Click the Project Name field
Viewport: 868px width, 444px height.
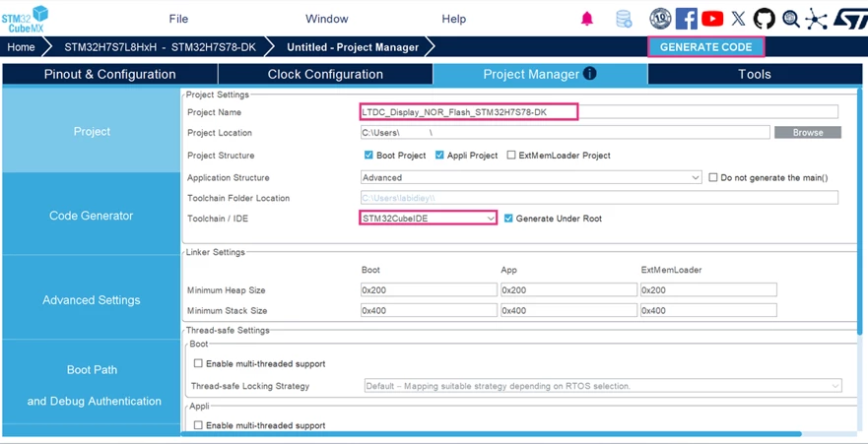(x=599, y=111)
